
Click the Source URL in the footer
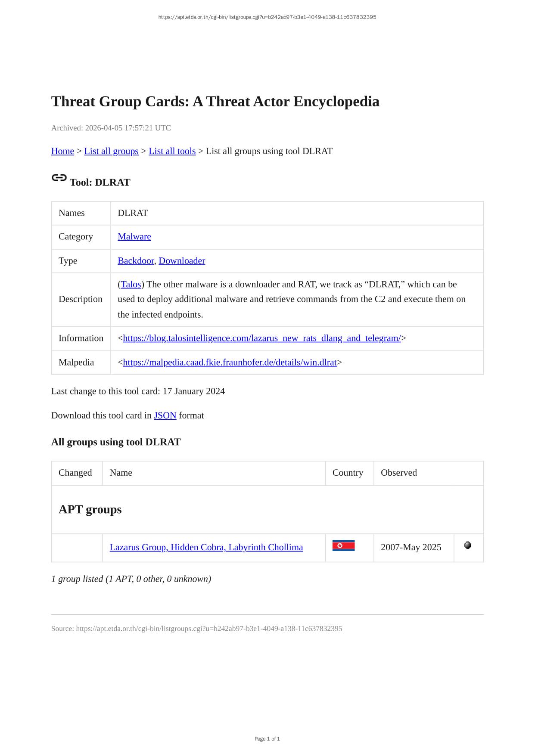[x=209, y=629]
